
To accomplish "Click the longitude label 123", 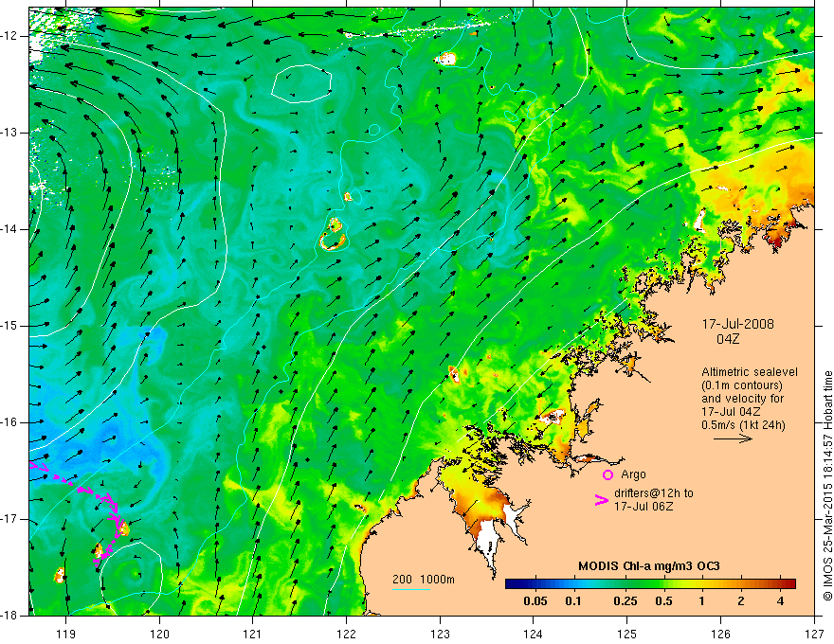I will point(440,634).
